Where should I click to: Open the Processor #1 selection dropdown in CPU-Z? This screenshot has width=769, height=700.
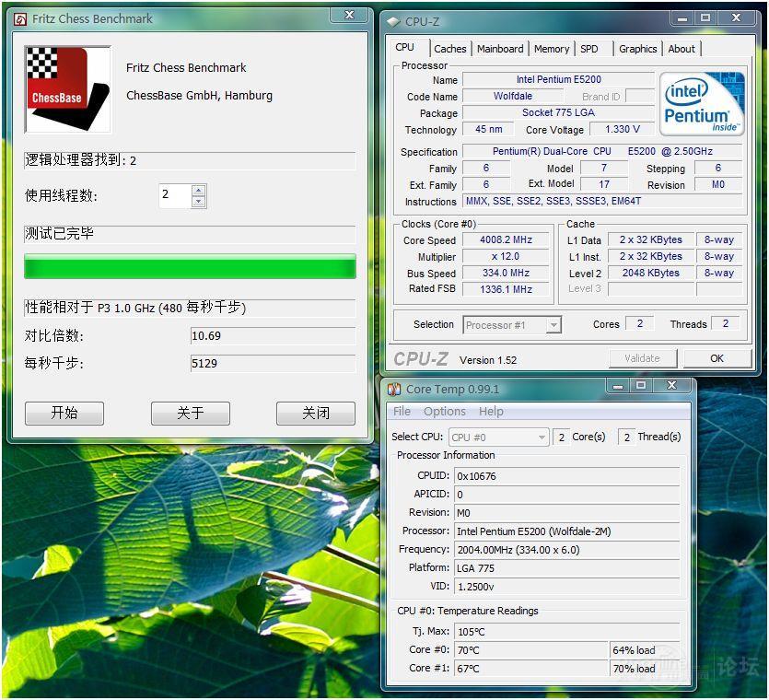click(x=553, y=325)
